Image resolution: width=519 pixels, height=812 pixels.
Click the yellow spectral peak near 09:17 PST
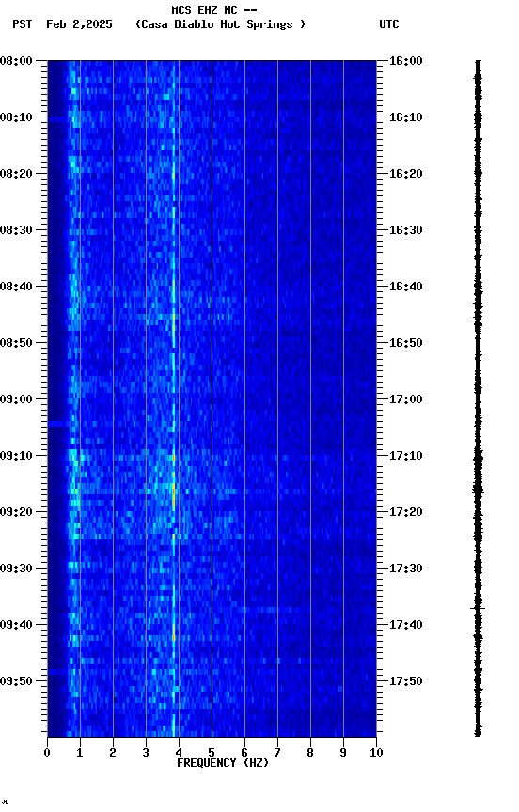(x=174, y=495)
